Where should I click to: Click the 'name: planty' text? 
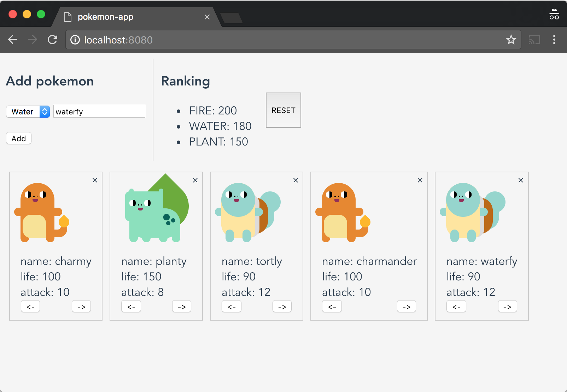154,261
